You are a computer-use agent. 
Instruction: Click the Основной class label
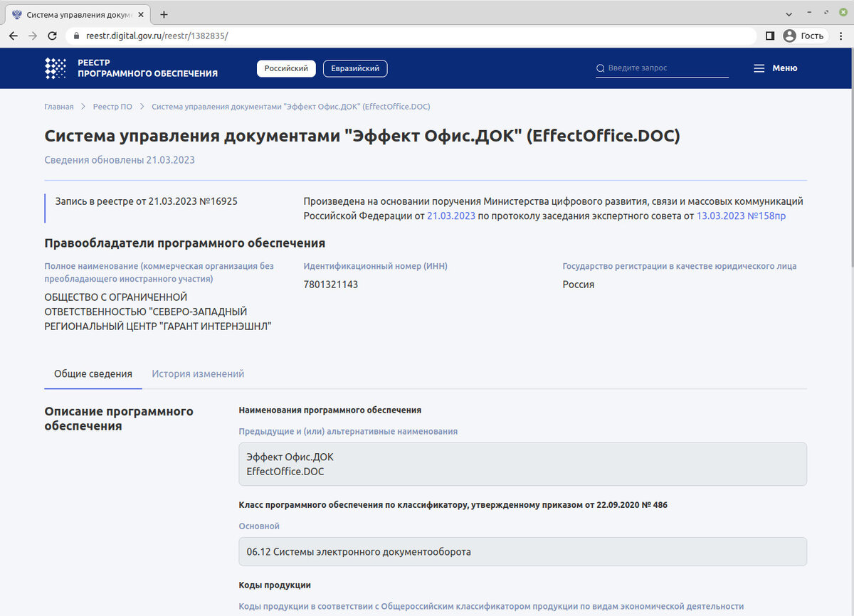[259, 526]
